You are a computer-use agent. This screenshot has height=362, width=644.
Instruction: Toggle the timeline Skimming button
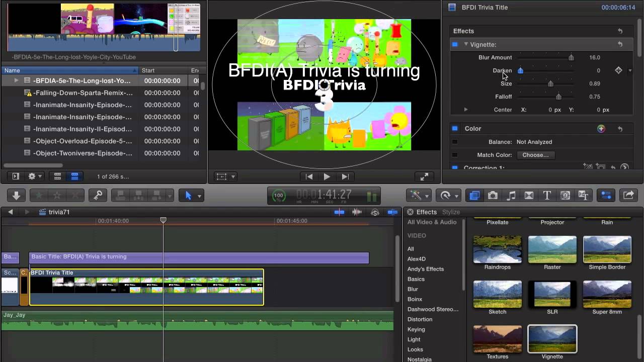[x=340, y=212]
